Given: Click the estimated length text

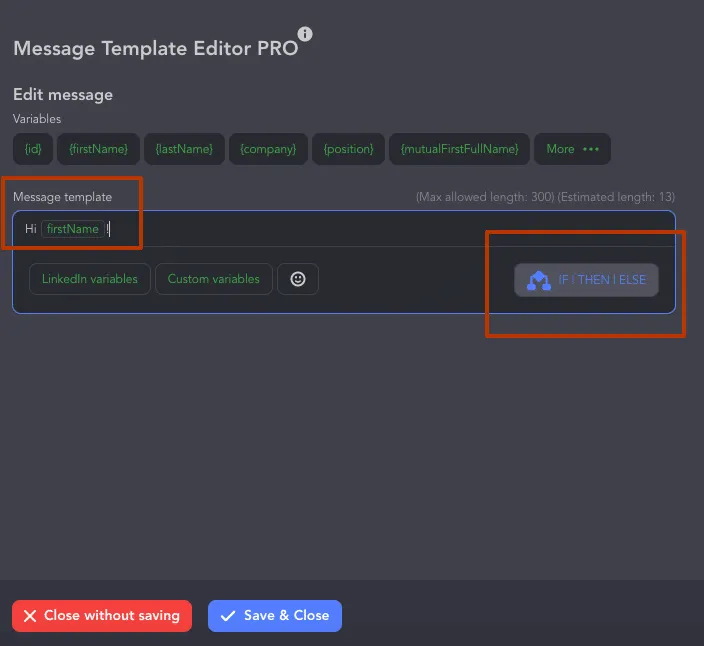Looking at the screenshot, I should (x=616, y=197).
